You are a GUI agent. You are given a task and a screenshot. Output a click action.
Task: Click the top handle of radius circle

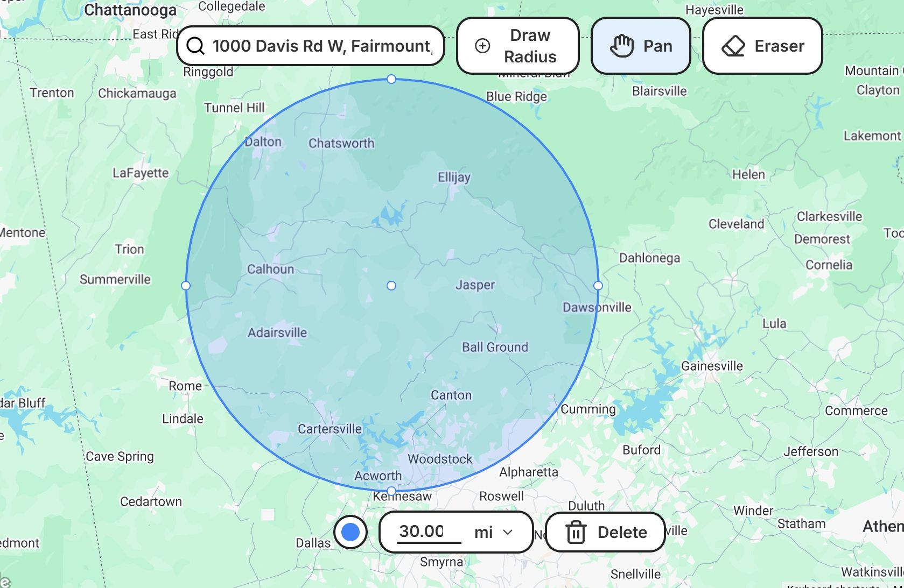click(x=391, y=80)
